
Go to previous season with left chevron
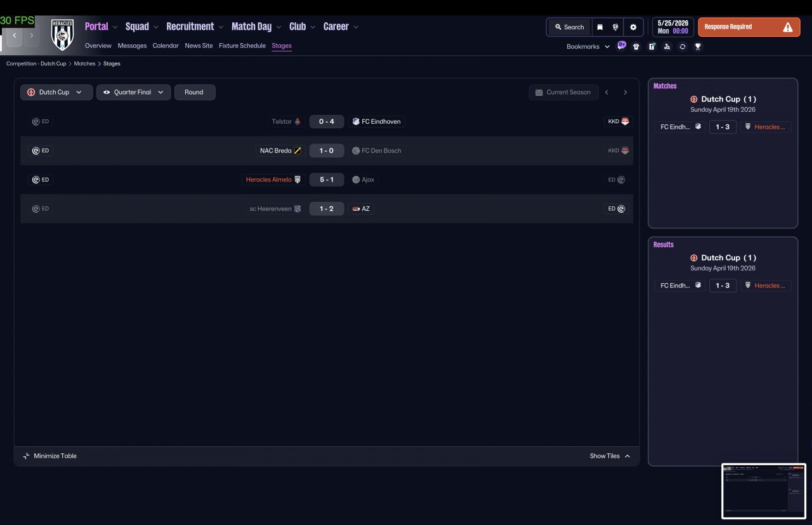coord(606,92)
